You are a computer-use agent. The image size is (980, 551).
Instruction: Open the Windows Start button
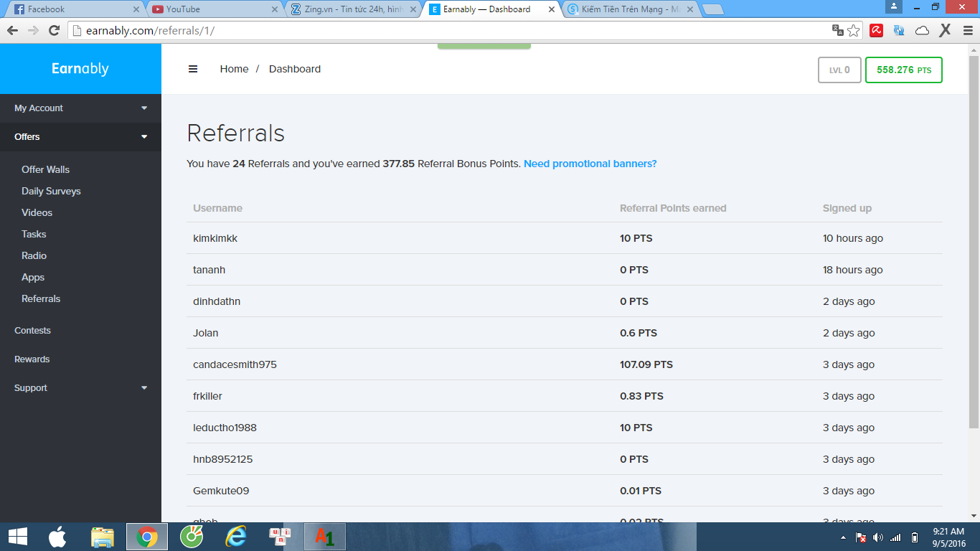(x=18, y=536)
